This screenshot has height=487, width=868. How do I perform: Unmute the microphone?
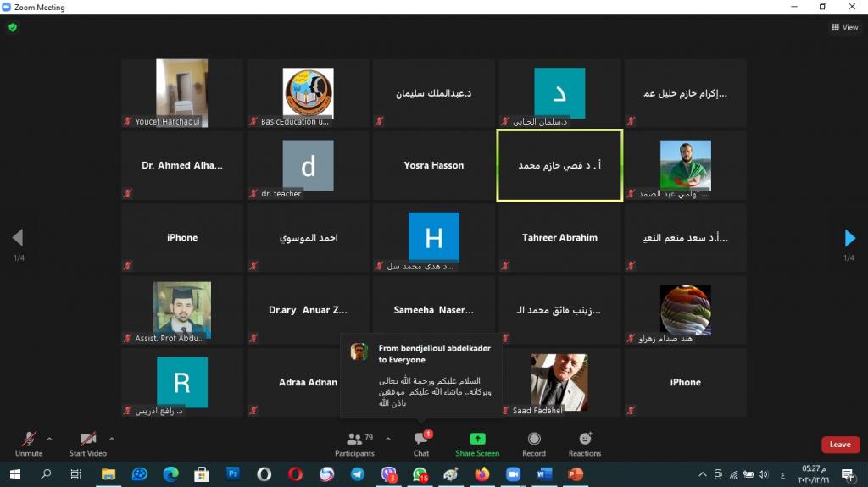(28, 443)
